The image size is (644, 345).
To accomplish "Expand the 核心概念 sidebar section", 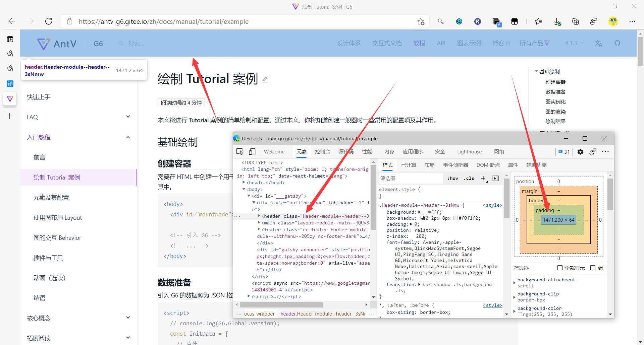I will 128,318.
